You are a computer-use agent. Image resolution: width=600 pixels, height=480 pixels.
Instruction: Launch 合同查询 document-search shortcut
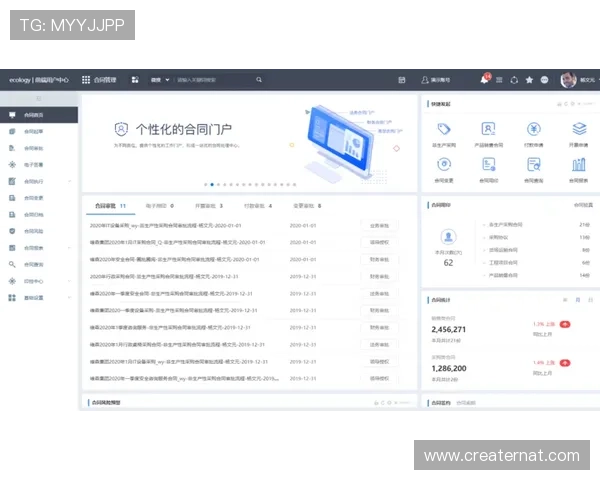(x=534, y=165)
